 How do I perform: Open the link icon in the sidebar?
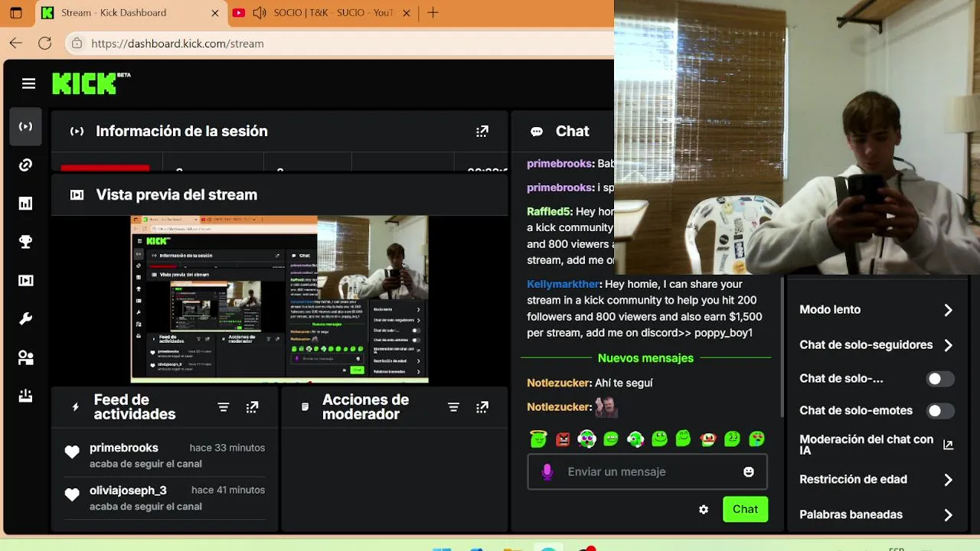[x=25, y=165]
